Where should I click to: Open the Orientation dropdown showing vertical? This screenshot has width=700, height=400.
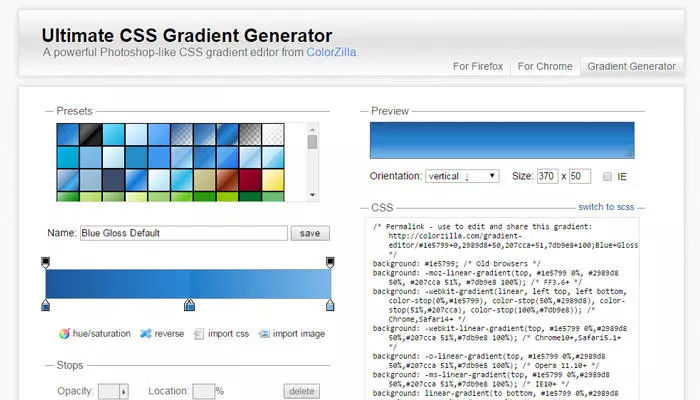point(462,176)
